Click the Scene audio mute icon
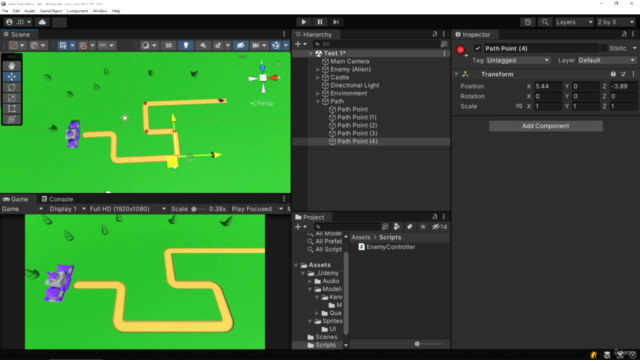Screen dimensions: 640x360 tap(203, 45)
